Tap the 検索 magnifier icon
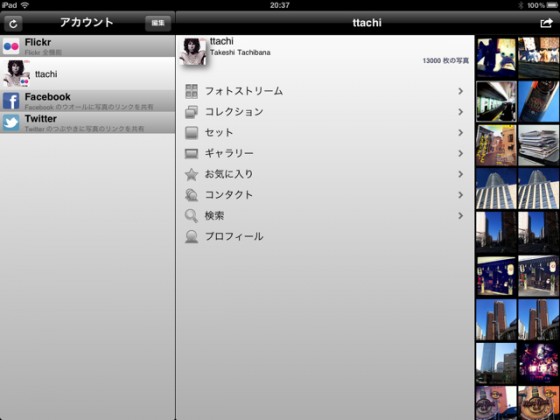 tap(191, 216)
